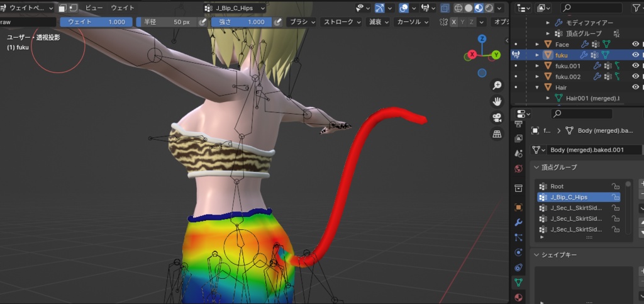Image resolution: width=644 pixels, height=304 pixels.
Task: Open the Output properties printer tab
Action: [518, 124]
